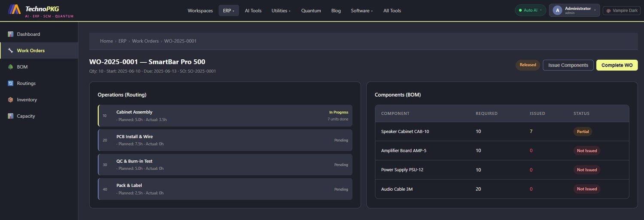Screen dimensions: 644x220
Task: Follow the ERP breadcrumb link
Action: point(122,41)
